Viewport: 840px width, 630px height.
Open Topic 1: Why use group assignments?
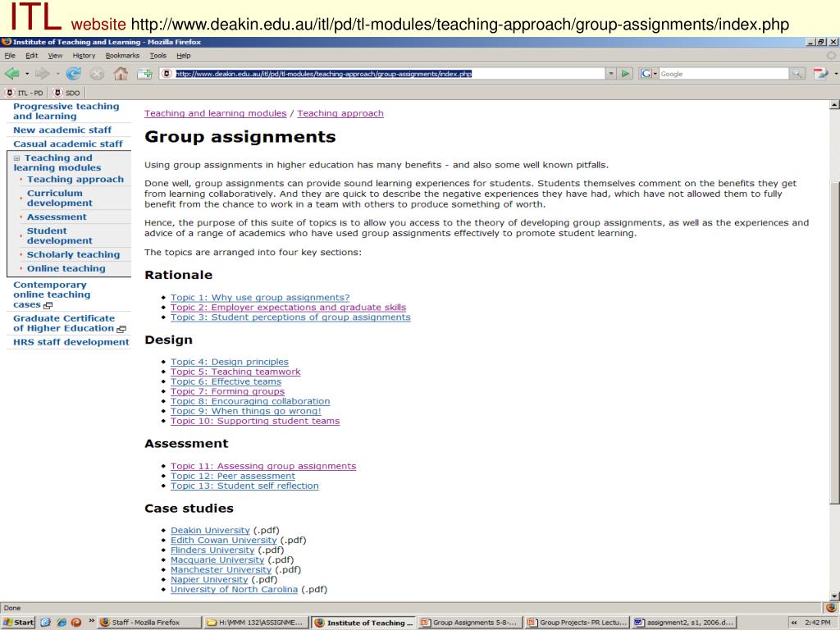click(260, 297)
